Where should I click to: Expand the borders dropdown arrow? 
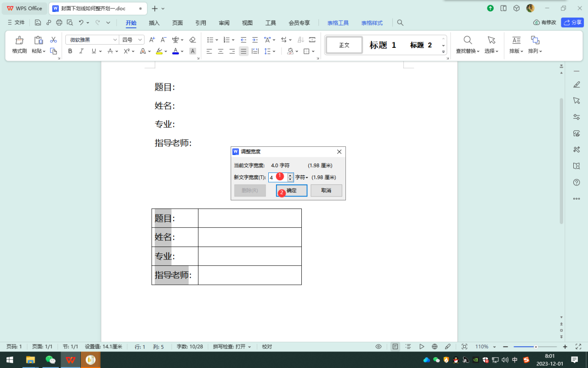click(314, 51)
